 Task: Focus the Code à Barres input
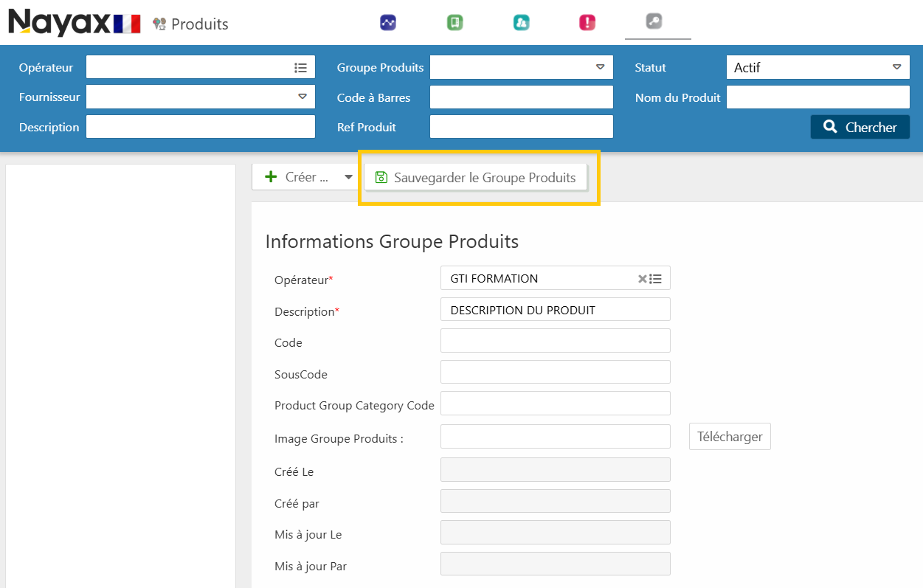pos(522,97)
